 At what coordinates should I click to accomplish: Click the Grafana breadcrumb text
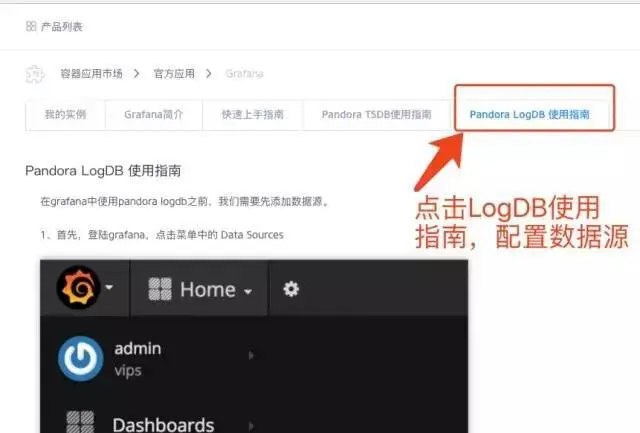pyautogui.click(x=244, y=73)
